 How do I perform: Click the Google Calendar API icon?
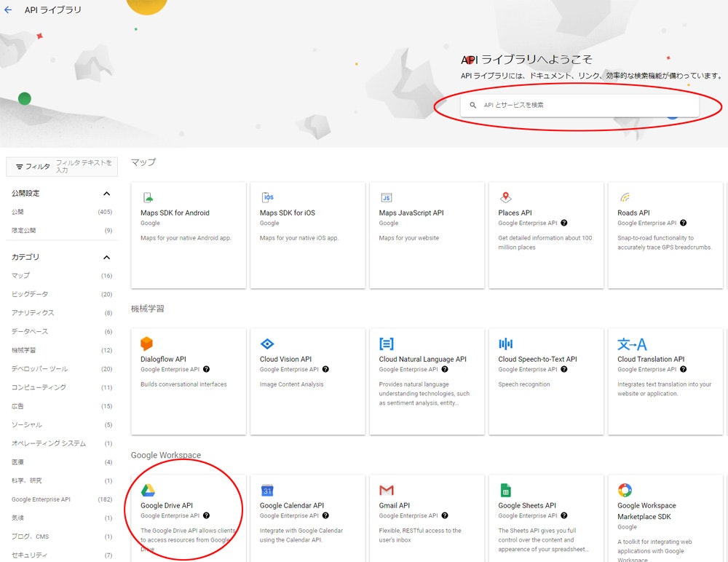point(267,490)
